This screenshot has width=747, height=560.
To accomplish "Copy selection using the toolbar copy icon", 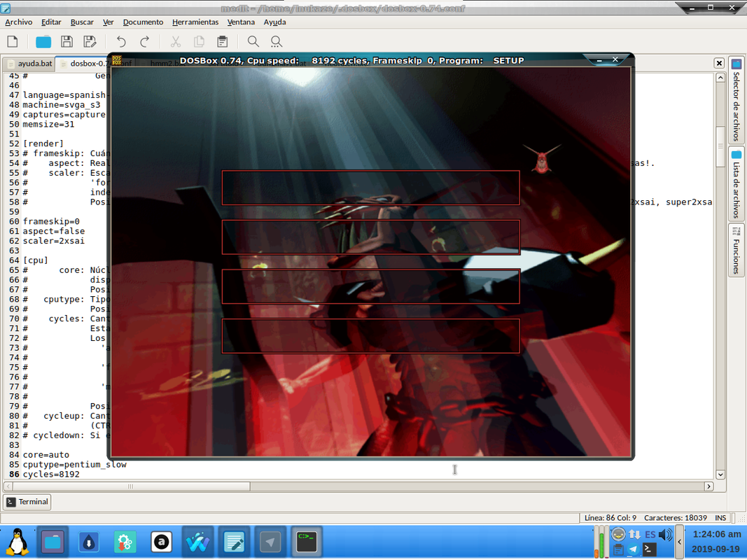I will coord(199,42).
